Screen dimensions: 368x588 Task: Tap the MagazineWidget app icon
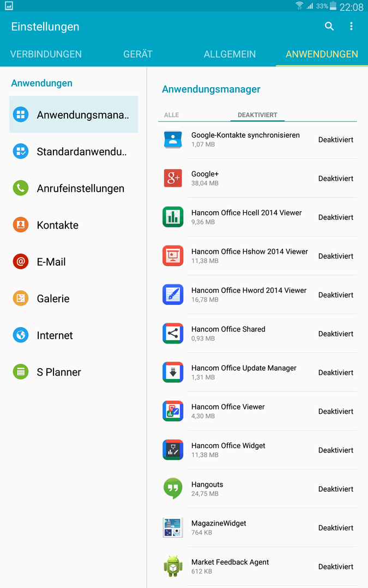(173, 528)
